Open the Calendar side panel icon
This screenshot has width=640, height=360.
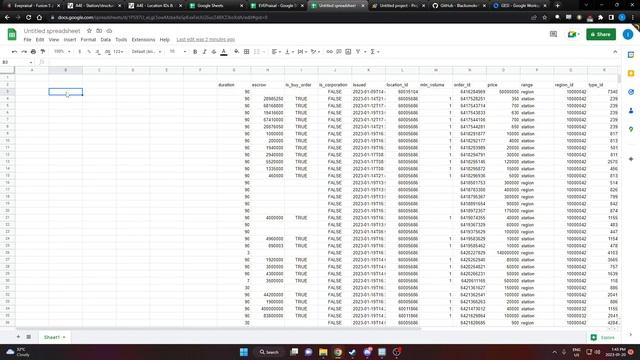point(631,55)
